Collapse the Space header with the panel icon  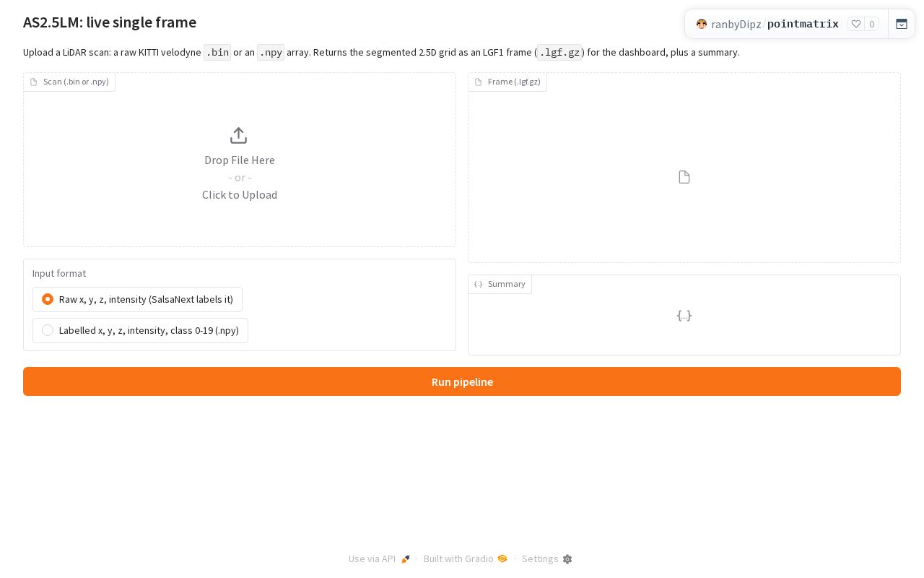902,24
